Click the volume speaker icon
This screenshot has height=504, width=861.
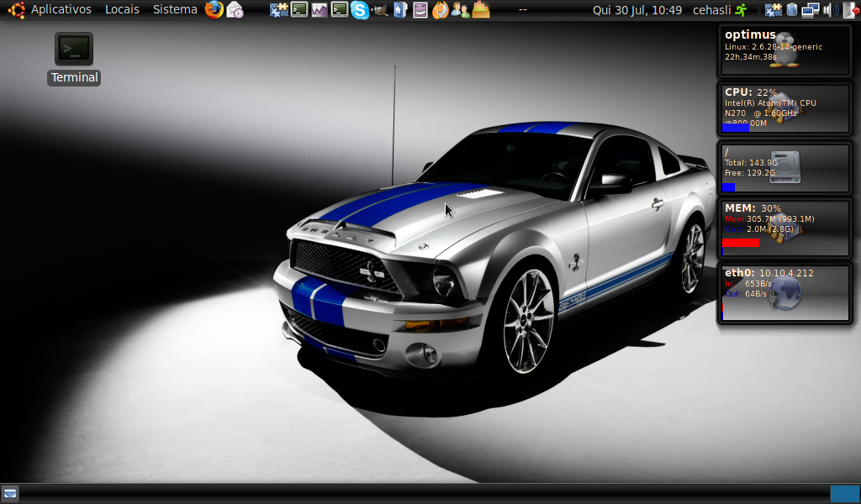pos(831,10)
